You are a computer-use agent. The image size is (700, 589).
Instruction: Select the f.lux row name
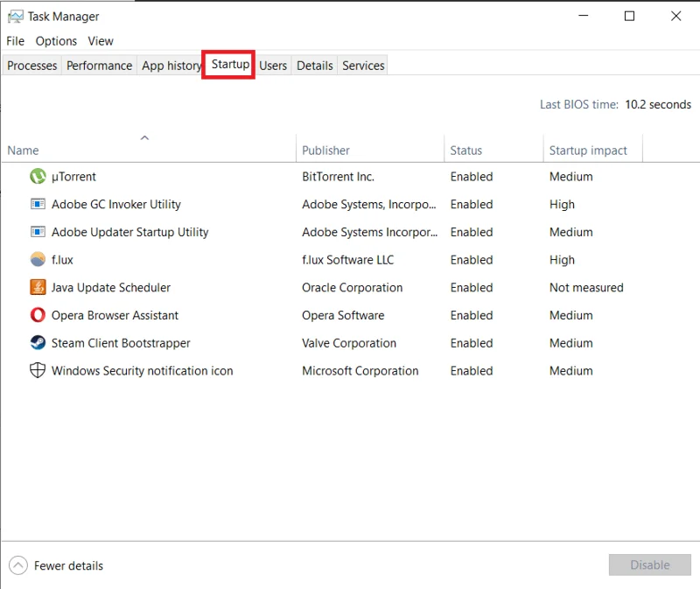(x=62, y=260)
